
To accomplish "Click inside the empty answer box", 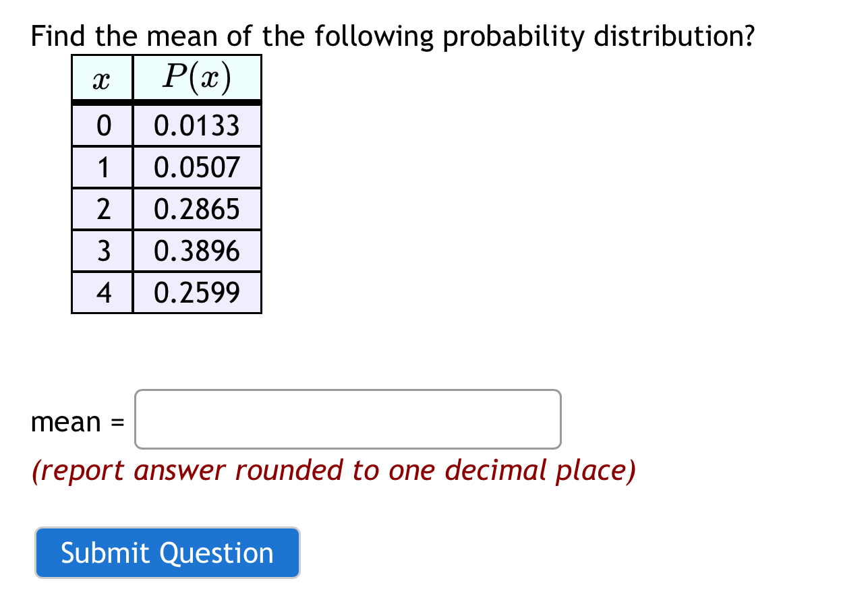I will tap(347, 419).
